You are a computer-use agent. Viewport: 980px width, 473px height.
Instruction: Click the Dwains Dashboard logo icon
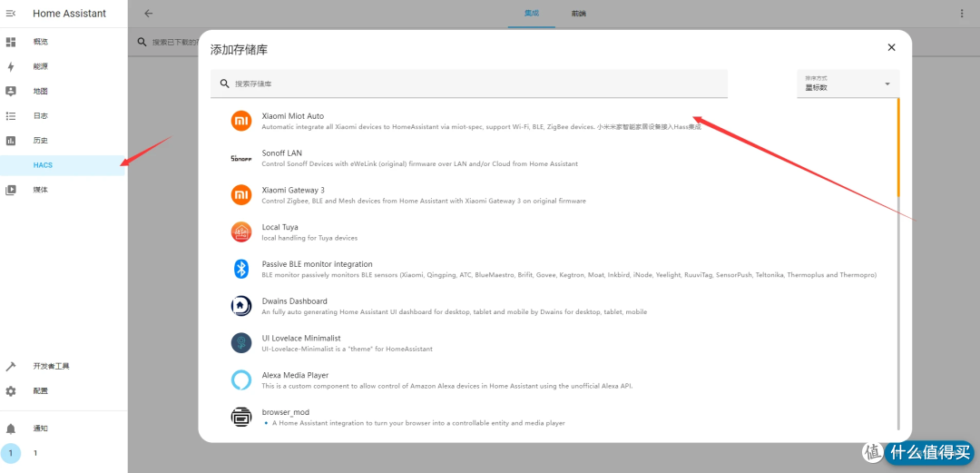[240, 306]
